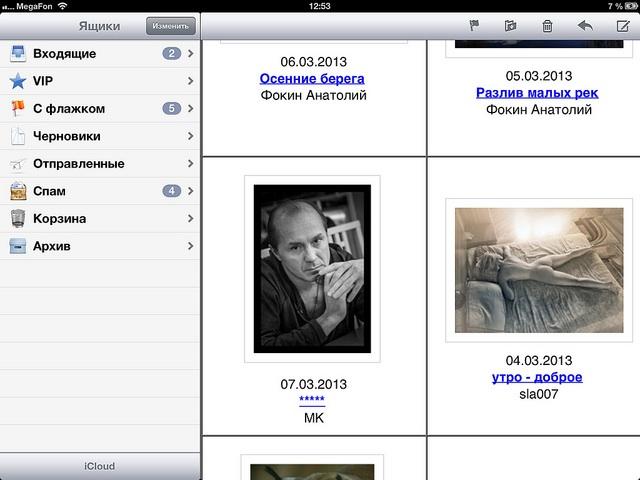Delete message with trash icon
Image resolution: width=640 pixels, height=480 pixels.
(547, 26)
